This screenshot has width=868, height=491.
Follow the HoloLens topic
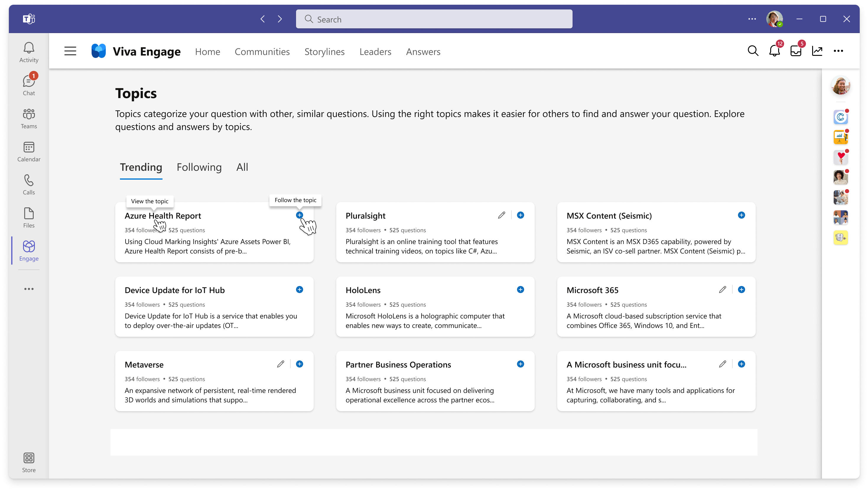click(x=520, y=290)
